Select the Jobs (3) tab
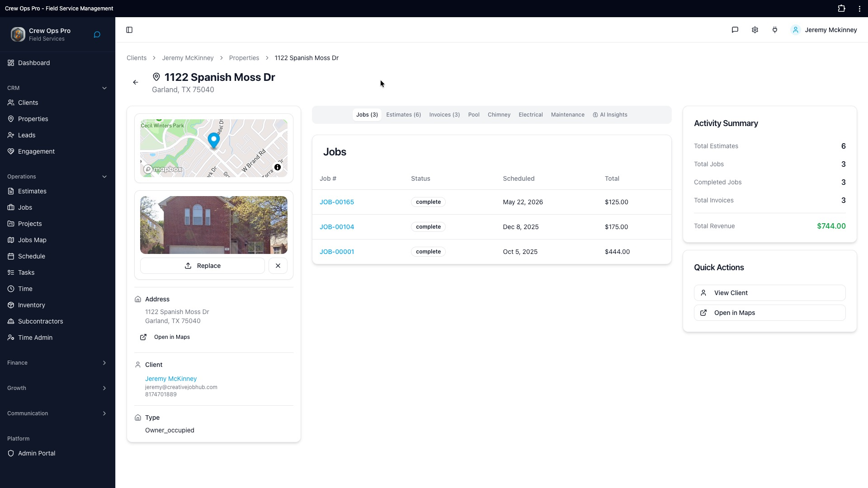 [x=367, y=115]
